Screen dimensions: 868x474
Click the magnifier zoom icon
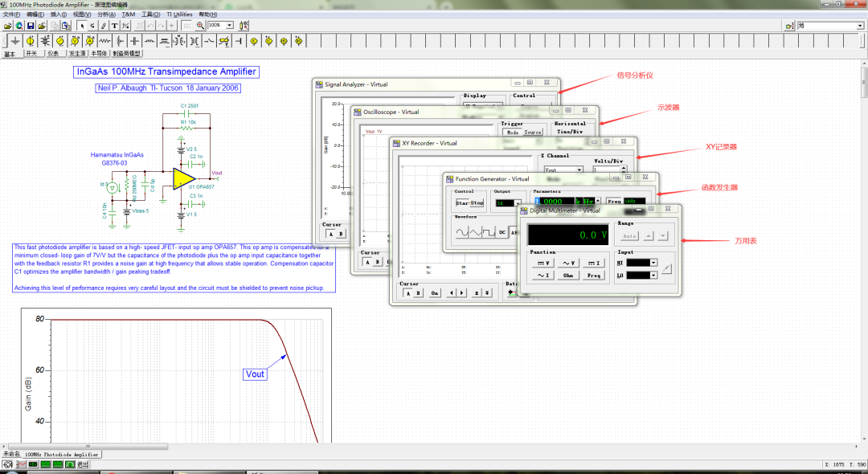pyautogui.click(x=200, y=26)
